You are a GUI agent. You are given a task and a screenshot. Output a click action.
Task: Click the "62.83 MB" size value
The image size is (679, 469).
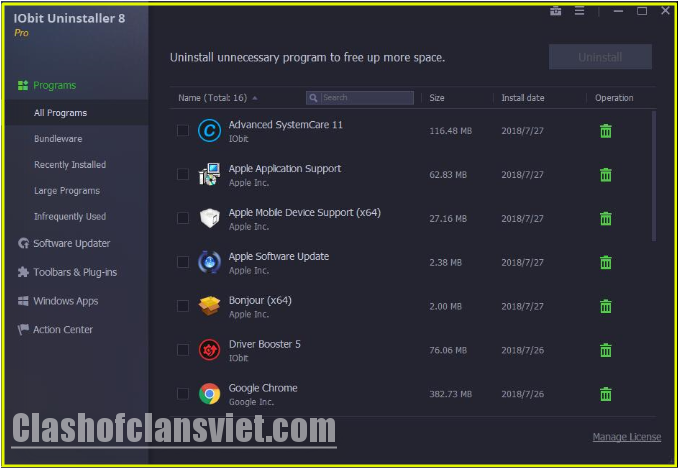(448, 175)
